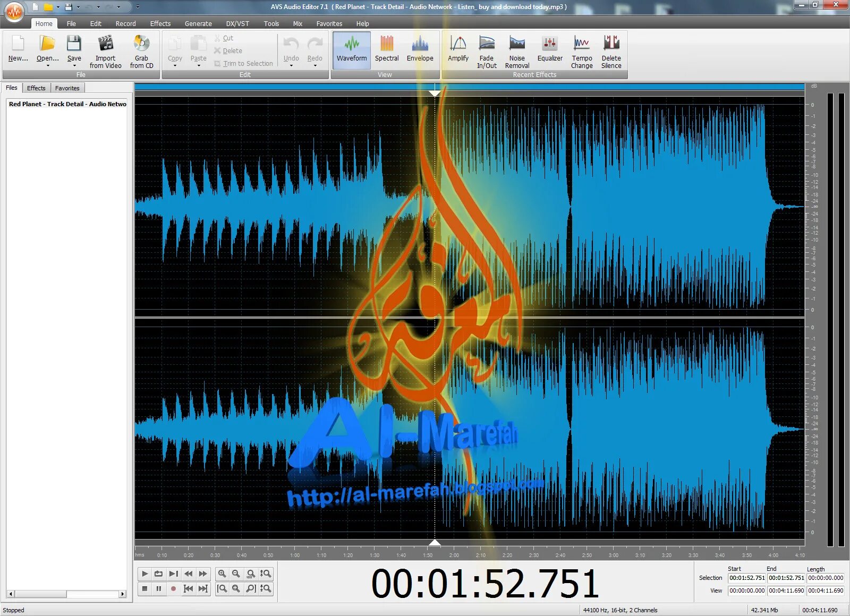Run the Delete Silence effect
This screenshot has height=616, width=850.
611,50
